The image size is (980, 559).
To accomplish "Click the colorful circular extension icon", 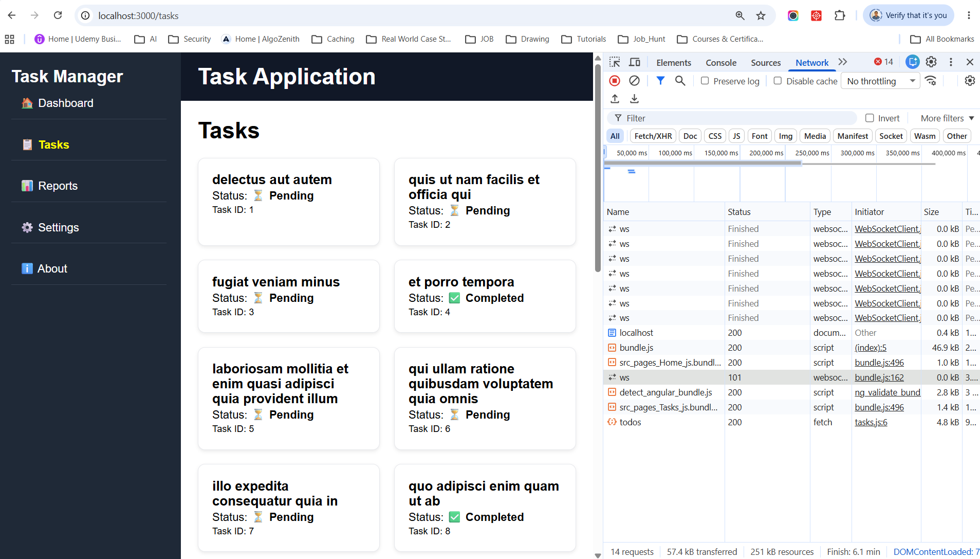I will (793, 15).
